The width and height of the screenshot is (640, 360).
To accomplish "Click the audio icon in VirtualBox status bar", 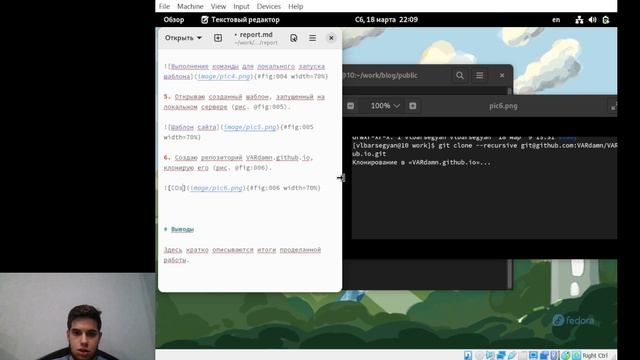I will tap(490, 355).
